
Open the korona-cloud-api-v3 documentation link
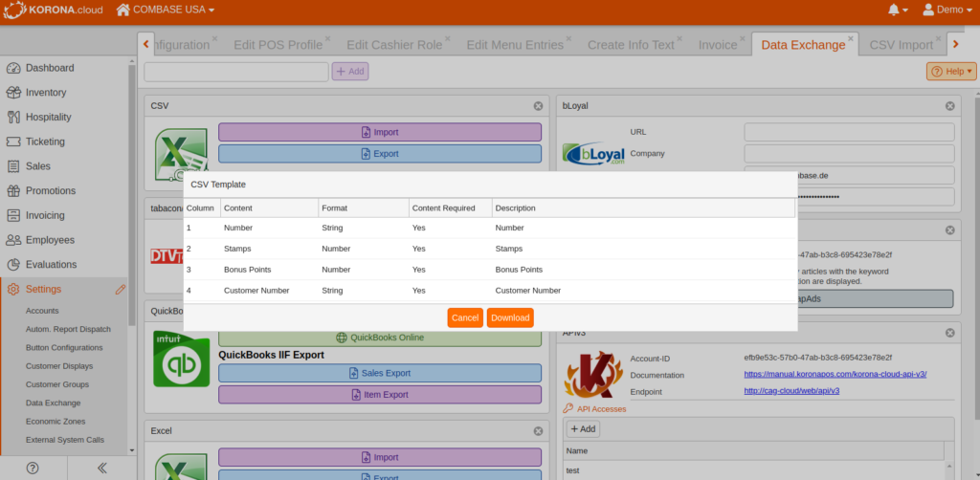click(x=835, y=374)
